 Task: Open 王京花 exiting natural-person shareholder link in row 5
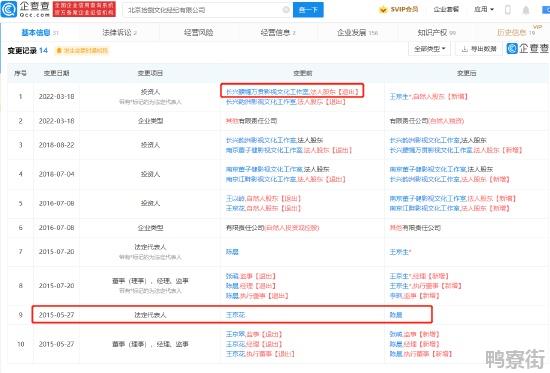235,208
